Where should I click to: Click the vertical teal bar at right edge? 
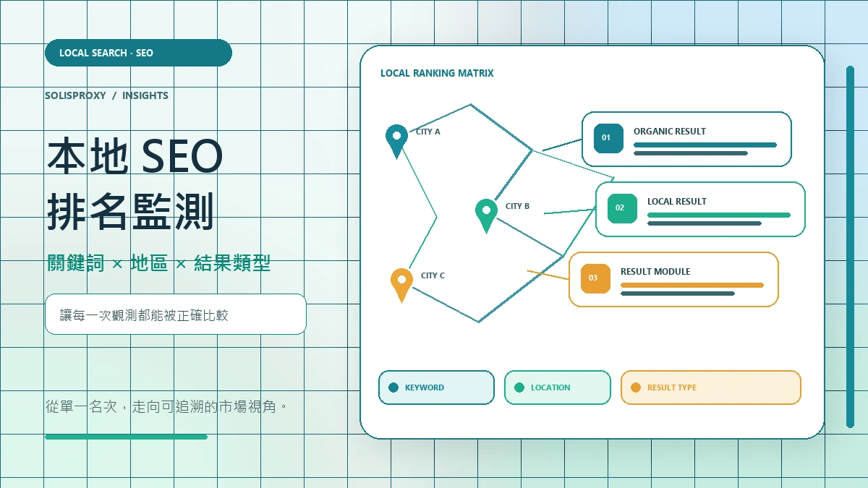coord(850,247)
